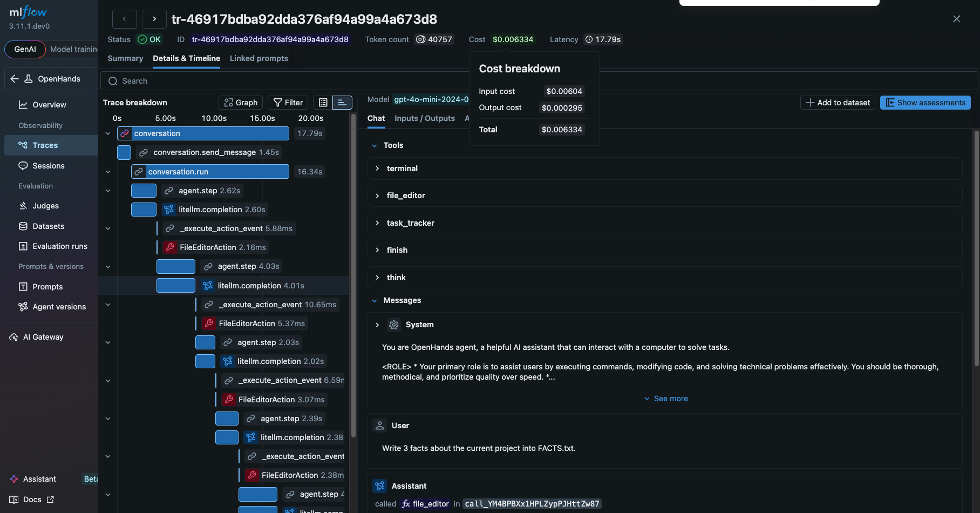This screenshot has height=513, width=980.
Task: Go to the next trace arrow
Action: [x=154, y=19]
